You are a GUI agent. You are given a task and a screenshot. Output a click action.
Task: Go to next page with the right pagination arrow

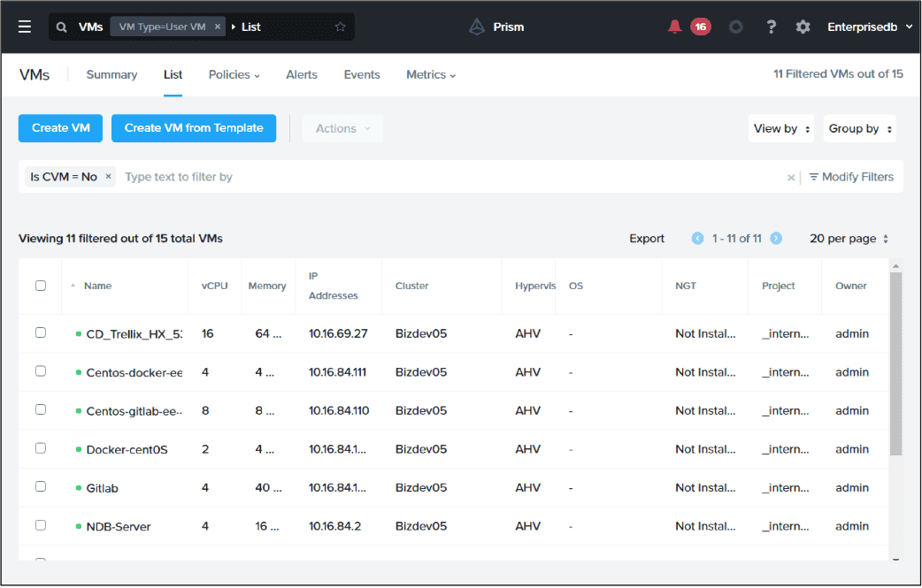pos(776,238)
